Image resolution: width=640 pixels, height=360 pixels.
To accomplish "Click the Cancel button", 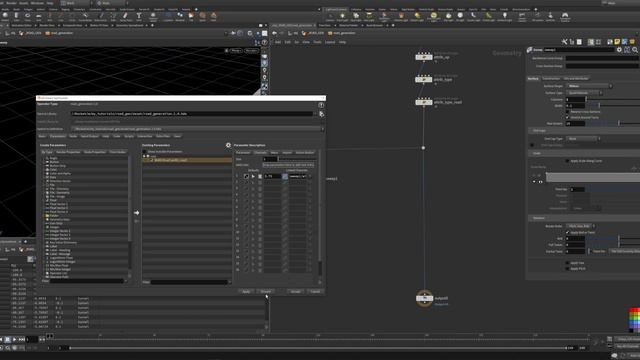I will tap(315, 291).
